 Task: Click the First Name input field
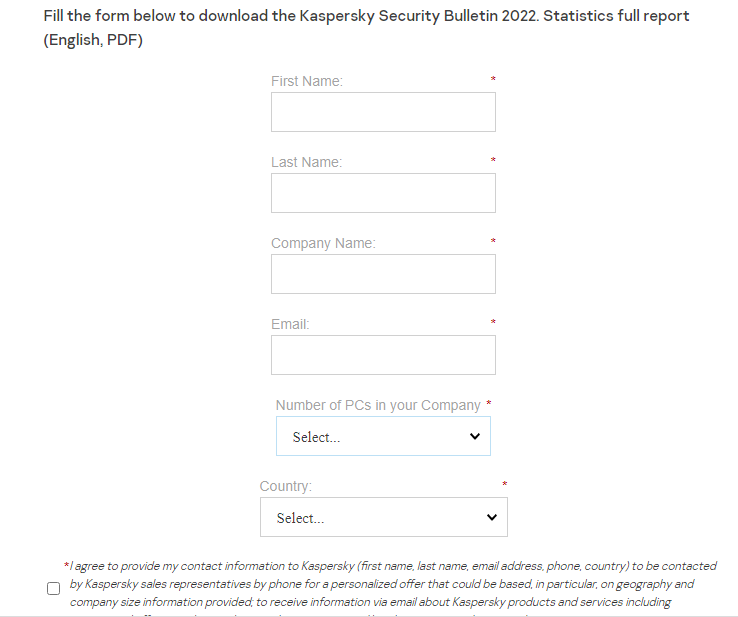point(383,112)
